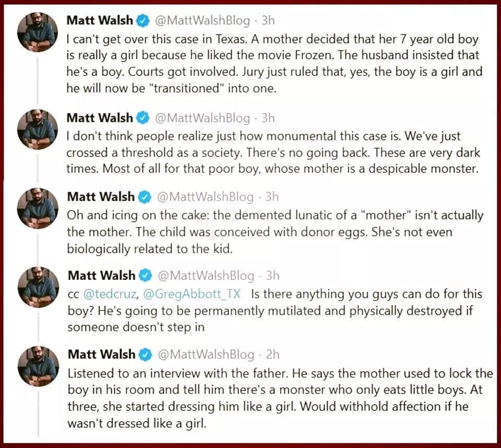Click the 2h timestamp on last tweet
Screen dimensions: 501x448
tap(272, 355)
